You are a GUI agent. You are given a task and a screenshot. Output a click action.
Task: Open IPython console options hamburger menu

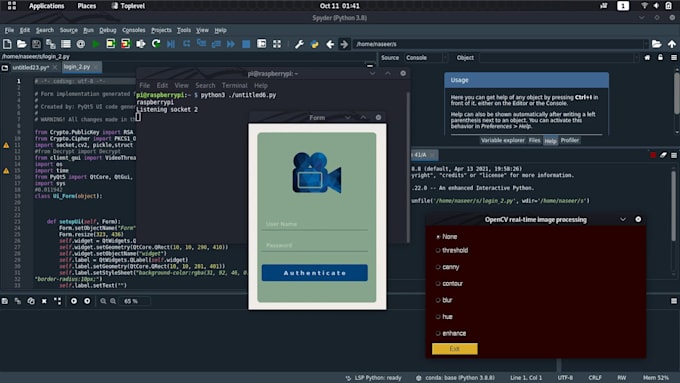click(x=674, y=155)
